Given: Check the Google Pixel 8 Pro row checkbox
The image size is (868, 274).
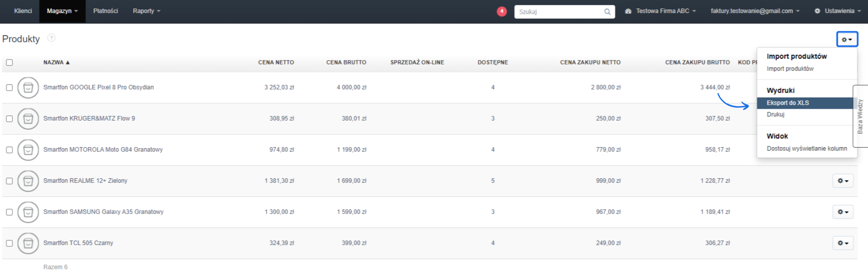Looking at the screenshot, I should pyautogui.click(x=9, y=88).
